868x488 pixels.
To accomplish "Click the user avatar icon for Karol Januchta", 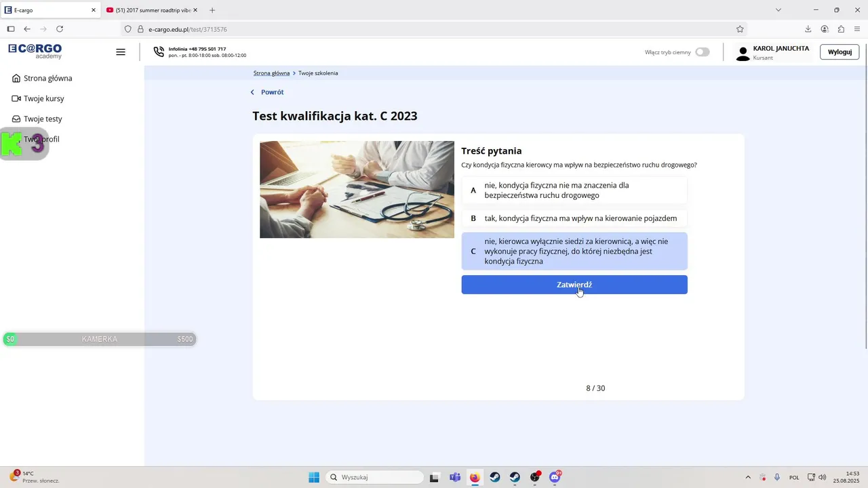I will [x=743, y=53].
